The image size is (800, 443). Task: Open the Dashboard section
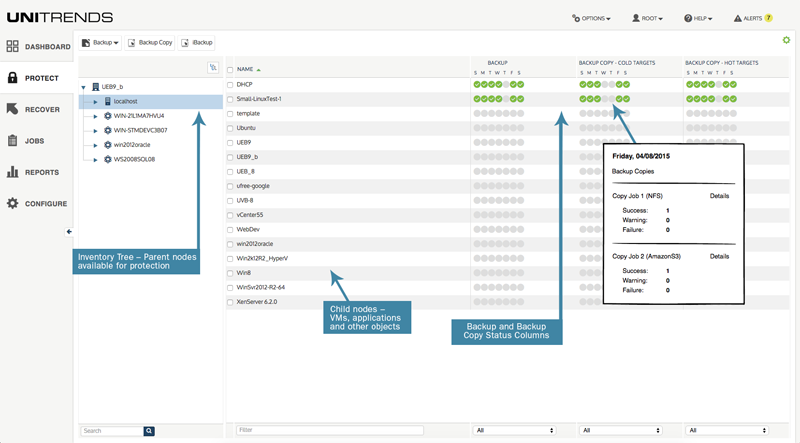pos(38,46)
